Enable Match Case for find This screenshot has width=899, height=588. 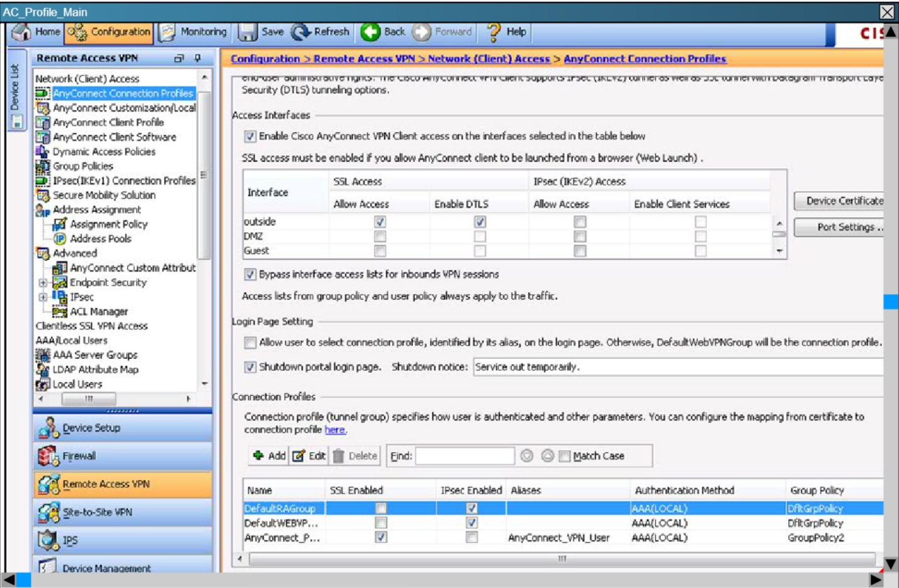(565, 456)
